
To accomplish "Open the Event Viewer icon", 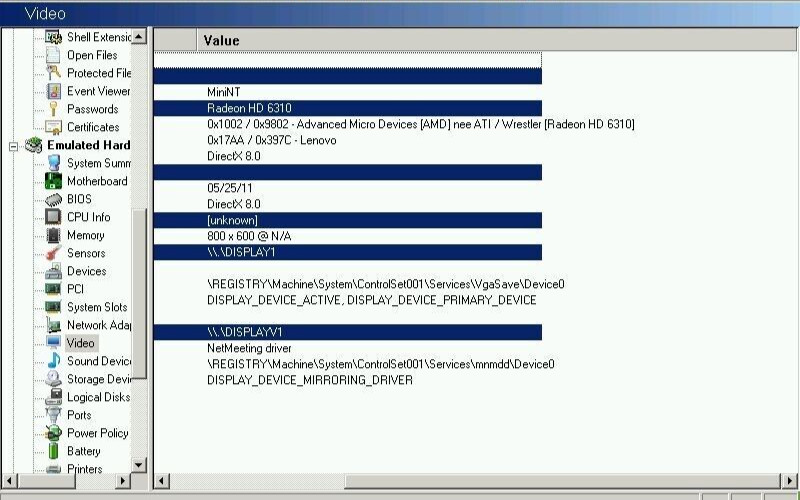I will coord(53,91).
